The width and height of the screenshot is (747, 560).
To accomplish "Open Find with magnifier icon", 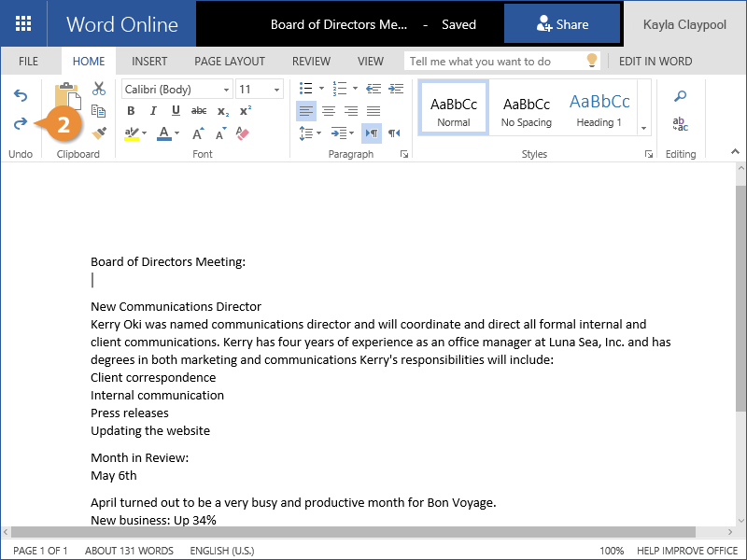I will coord(681,96).
